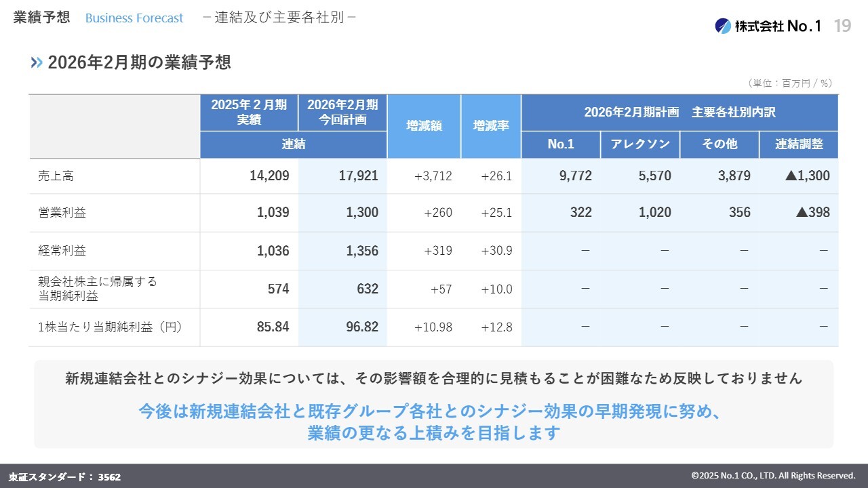Click the 業績予想 slide title

point(41,18)
